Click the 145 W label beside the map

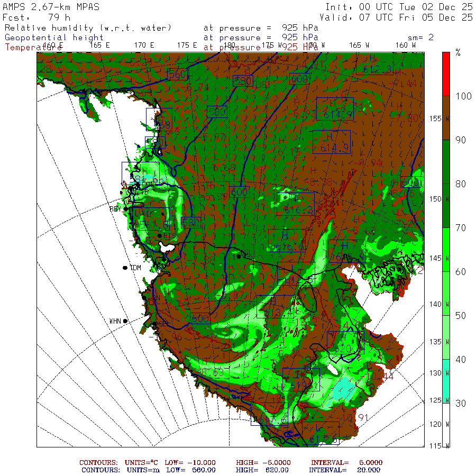(x=440, y=258)
